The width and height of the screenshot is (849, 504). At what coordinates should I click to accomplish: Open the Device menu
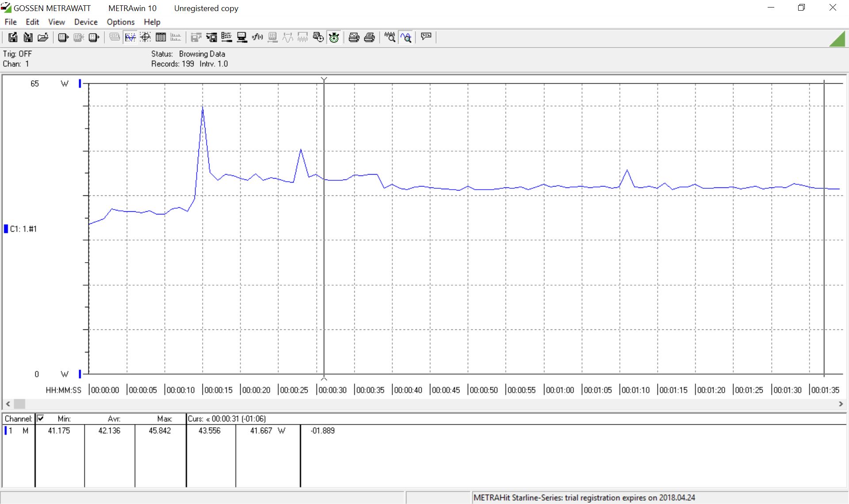tap(86, 22)
